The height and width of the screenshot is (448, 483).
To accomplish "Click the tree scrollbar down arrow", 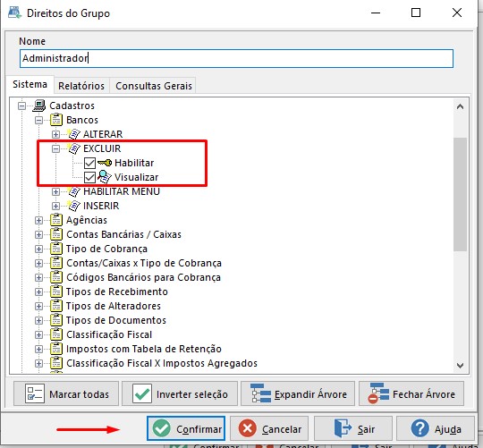I will tap(461, 366).
